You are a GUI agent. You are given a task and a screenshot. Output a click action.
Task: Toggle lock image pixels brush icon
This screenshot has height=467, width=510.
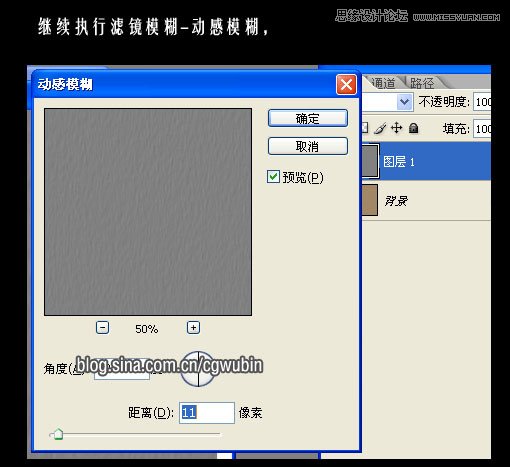(x=380, y=128)
